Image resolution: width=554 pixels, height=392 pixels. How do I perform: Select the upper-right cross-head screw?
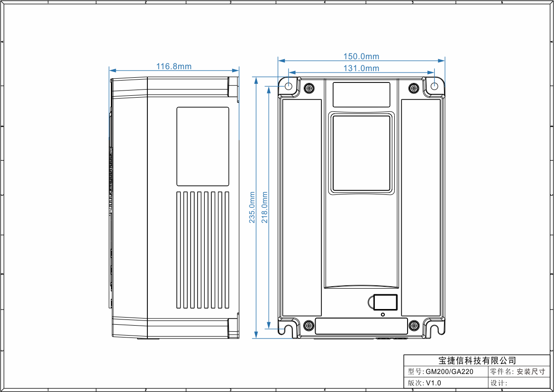coord(413,88)
